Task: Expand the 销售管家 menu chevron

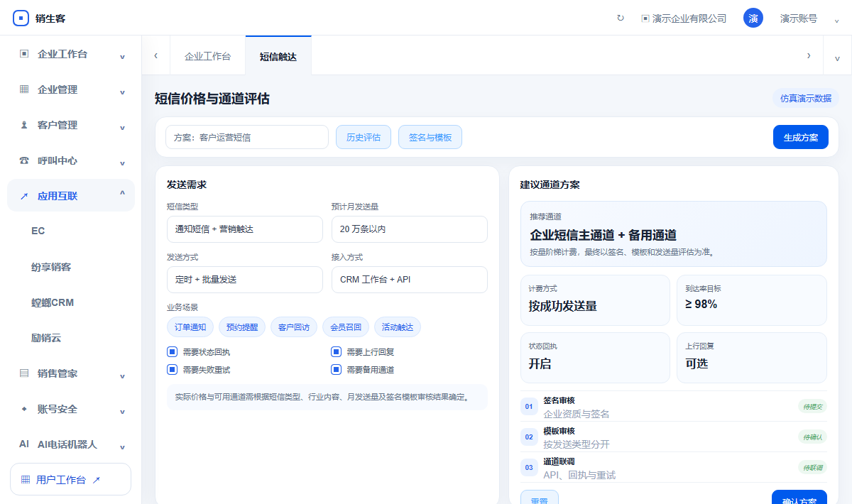Action: tap(122, 376)
